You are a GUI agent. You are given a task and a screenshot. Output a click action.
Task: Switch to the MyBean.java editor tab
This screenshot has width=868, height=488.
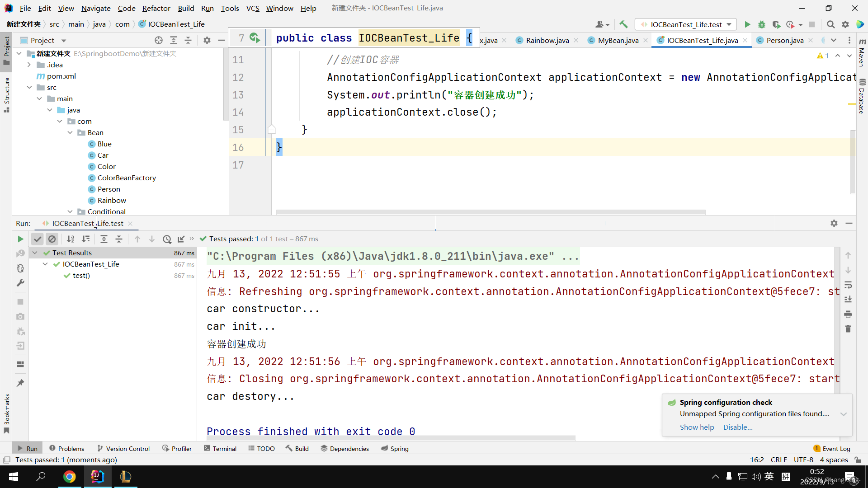(618, 40)
